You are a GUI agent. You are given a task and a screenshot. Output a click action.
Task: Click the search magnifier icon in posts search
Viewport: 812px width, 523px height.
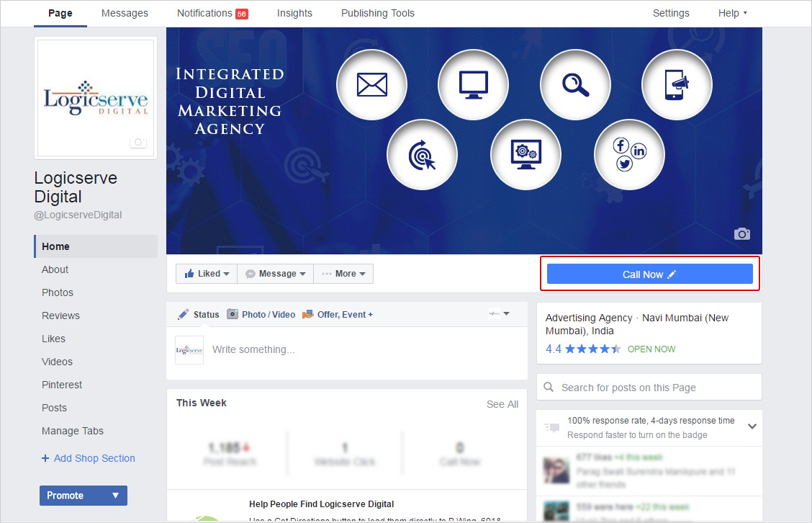click(x=549, y=387)
